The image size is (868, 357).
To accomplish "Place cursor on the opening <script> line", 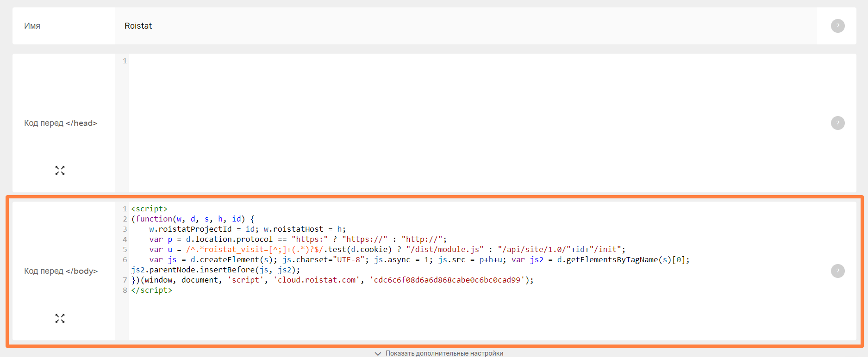I will [150, 209].
